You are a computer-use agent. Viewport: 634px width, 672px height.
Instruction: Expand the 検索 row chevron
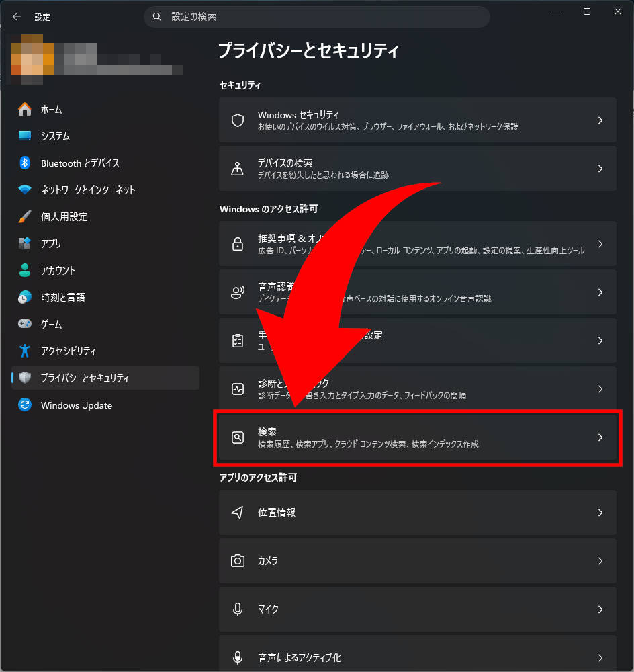[600, 437]
